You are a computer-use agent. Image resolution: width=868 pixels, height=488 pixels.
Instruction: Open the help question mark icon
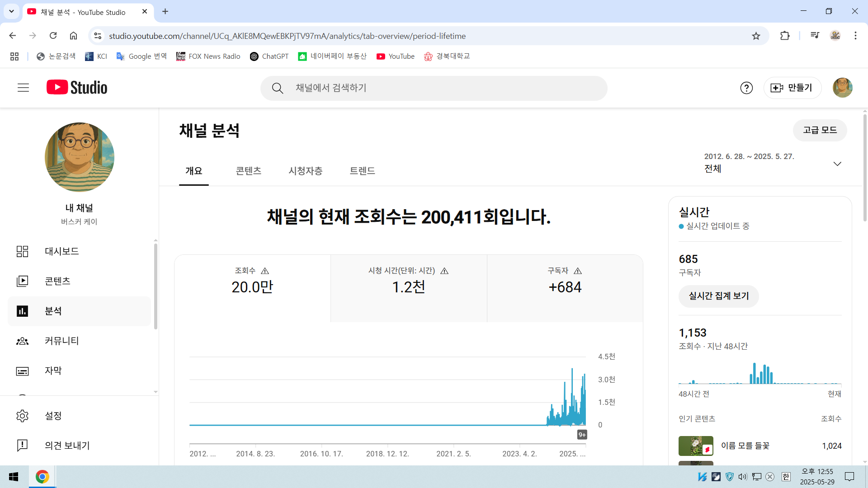point(746,88)
